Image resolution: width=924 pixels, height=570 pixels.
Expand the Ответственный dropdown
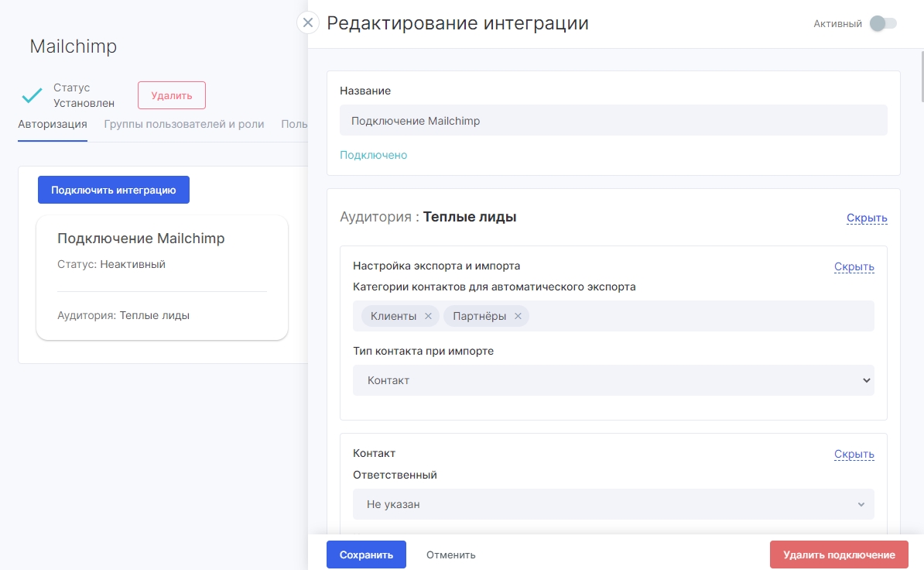613,504
